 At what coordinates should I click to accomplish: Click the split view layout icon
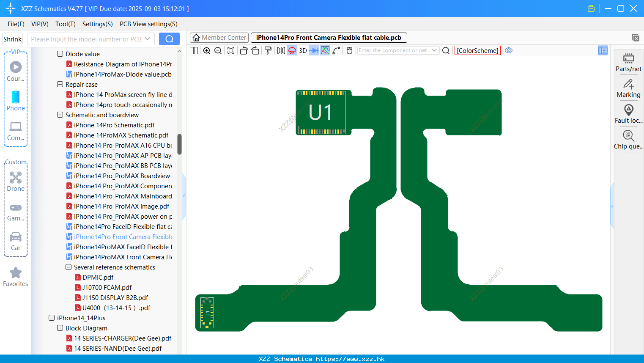(x=194, y=50)
